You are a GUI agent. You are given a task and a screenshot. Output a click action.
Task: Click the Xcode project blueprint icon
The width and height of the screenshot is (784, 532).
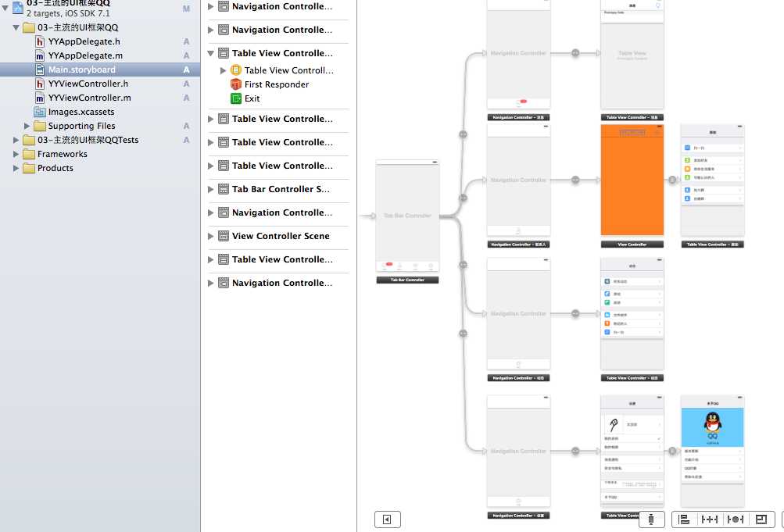click(x=18, y=6)
